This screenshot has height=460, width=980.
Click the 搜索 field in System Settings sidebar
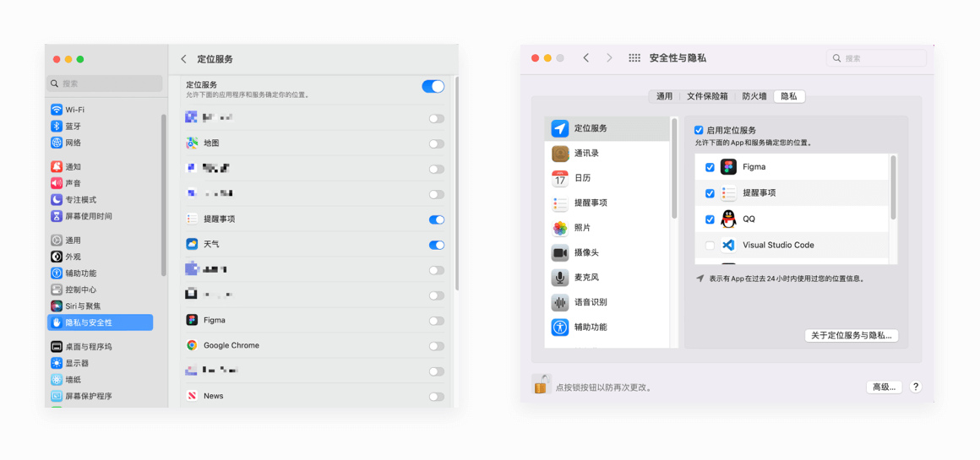click(x=105, y=84)
